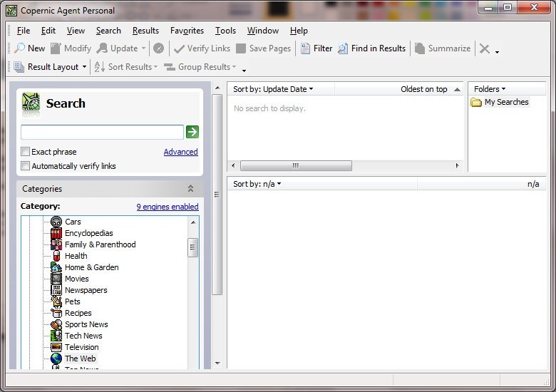The image size is (556, 392).
Task: Select the Television category
Action: click(x=81, y=347)
